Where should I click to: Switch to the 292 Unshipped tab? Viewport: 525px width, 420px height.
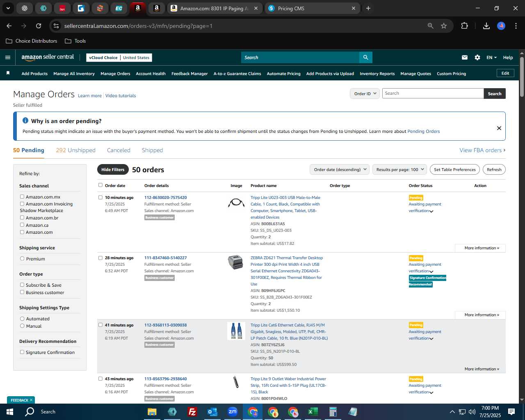(x=75, y=150)
